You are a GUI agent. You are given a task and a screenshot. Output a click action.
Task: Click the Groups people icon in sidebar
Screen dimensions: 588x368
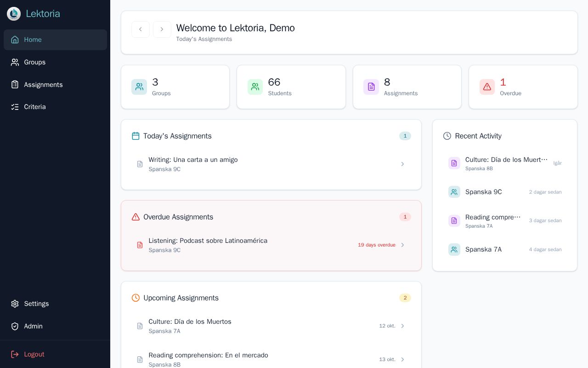[x=15, y=62]
